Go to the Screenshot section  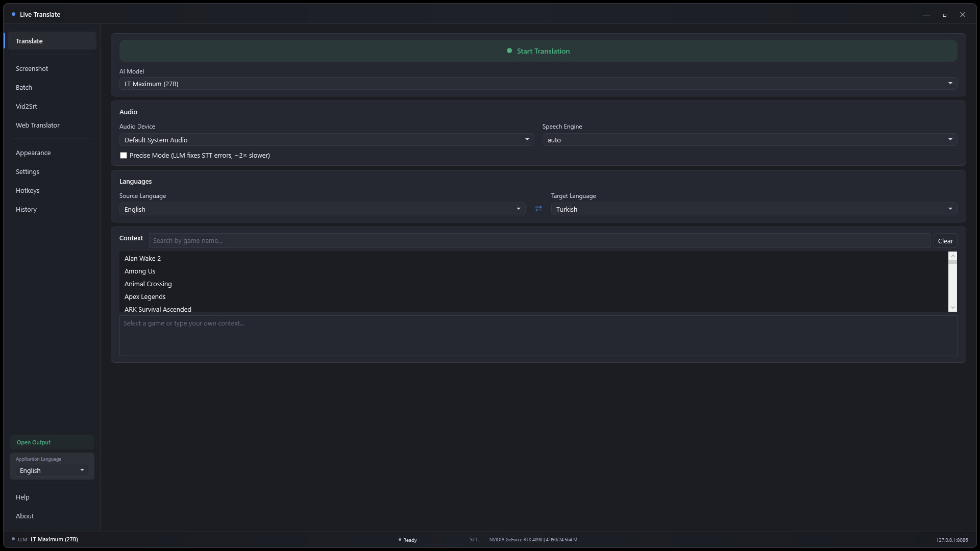pyautogui.click(x=52, y=68)
